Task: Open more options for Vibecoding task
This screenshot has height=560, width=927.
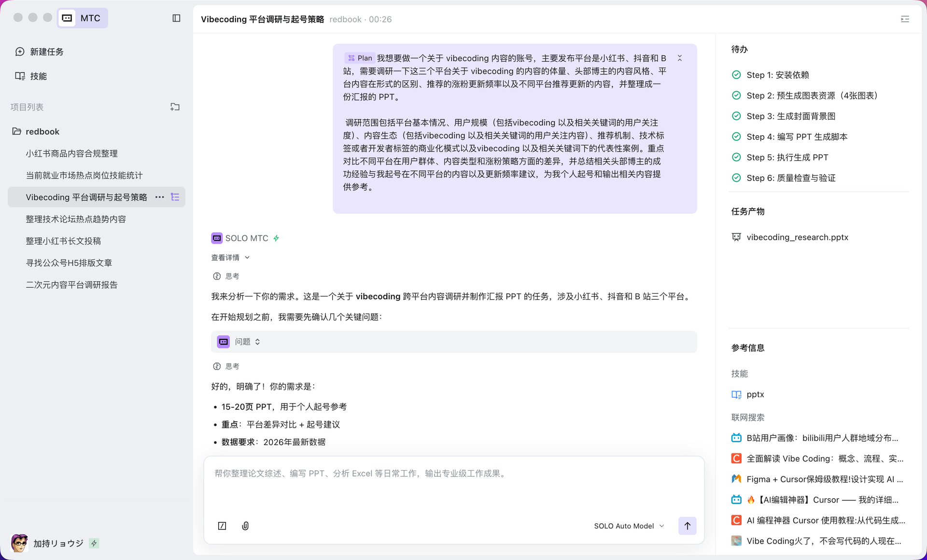Action: pyautogui.click(x=160, y=197)
